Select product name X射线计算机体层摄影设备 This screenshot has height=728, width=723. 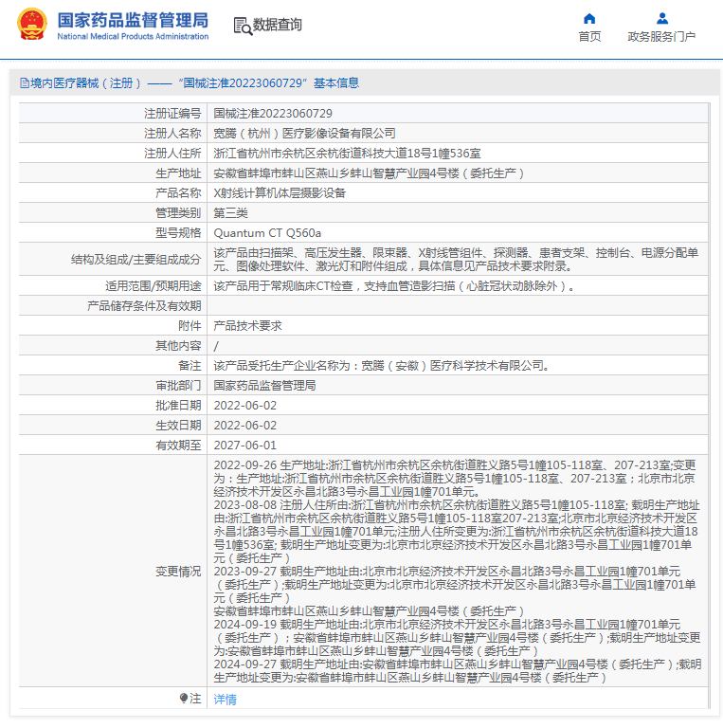click(280, 192)
